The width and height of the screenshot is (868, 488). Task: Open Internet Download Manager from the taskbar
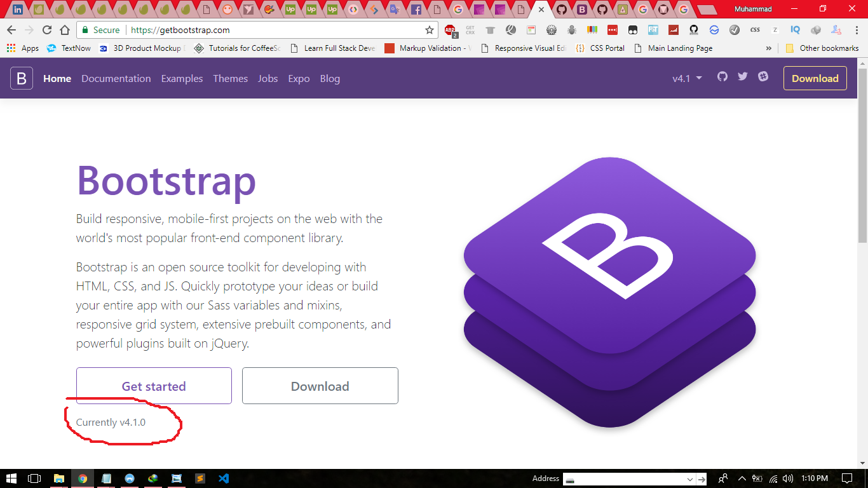click(x=153, y=478)
